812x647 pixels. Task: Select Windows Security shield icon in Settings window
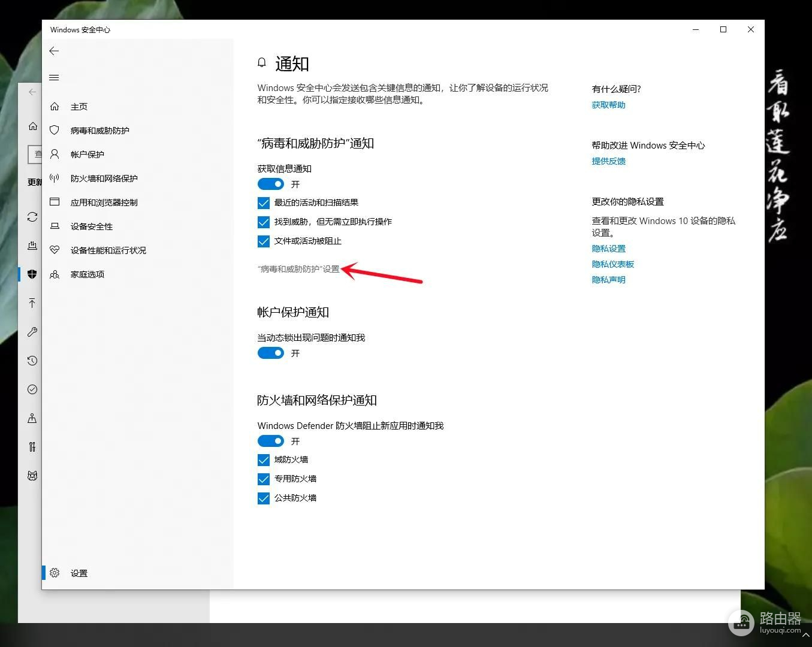tap(32, 274)
